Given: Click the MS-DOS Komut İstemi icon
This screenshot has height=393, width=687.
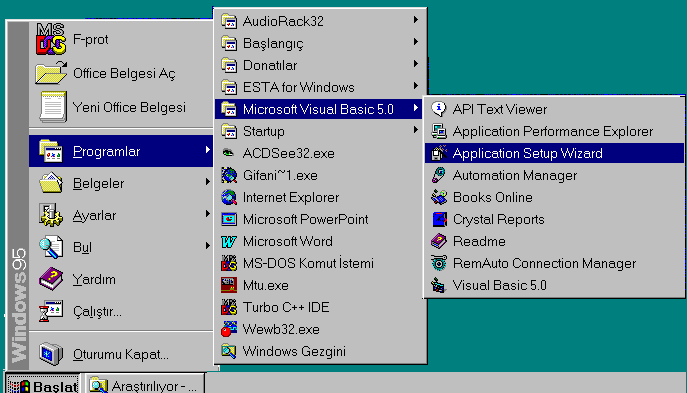Looking at the screenshot, I should [229, 263].
